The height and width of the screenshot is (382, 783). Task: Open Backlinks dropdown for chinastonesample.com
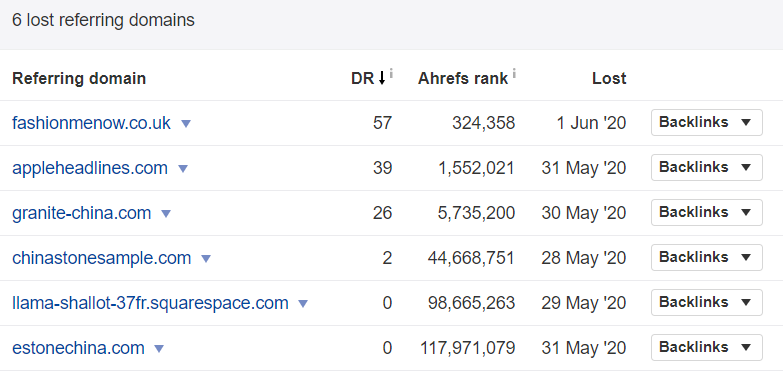tap(707, 257)
